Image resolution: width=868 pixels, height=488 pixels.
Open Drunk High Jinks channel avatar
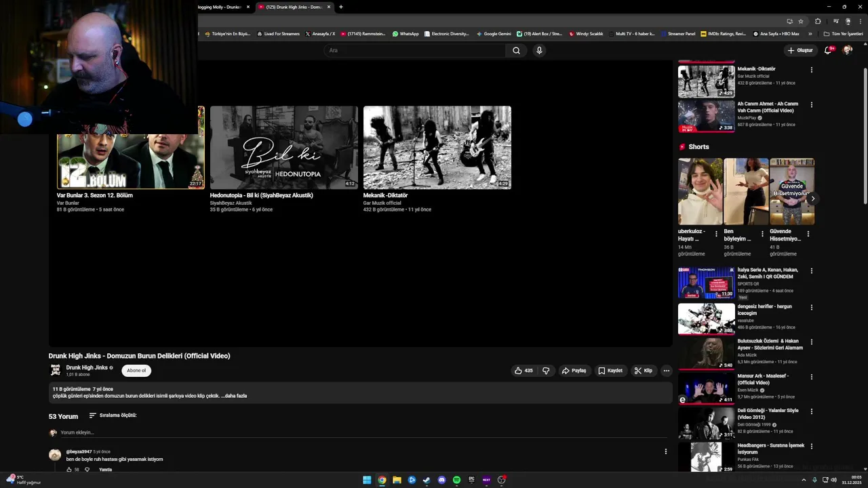[56, 370]
